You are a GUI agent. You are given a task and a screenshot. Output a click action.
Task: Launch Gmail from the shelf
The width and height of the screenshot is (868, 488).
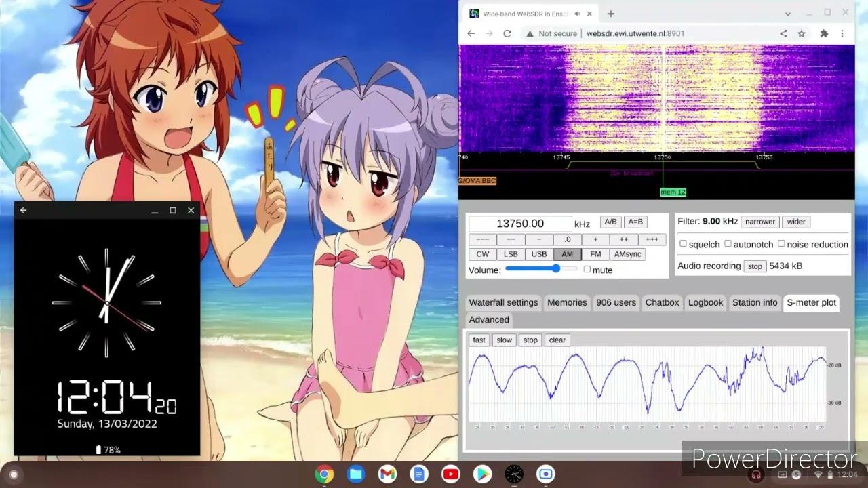pos(387,474)
